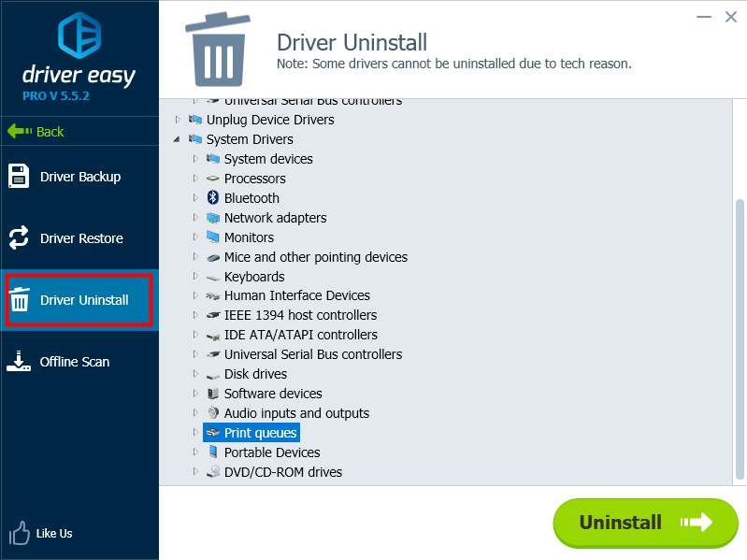Click the Disk drives icon
The image size is (747, 560).
213,375
